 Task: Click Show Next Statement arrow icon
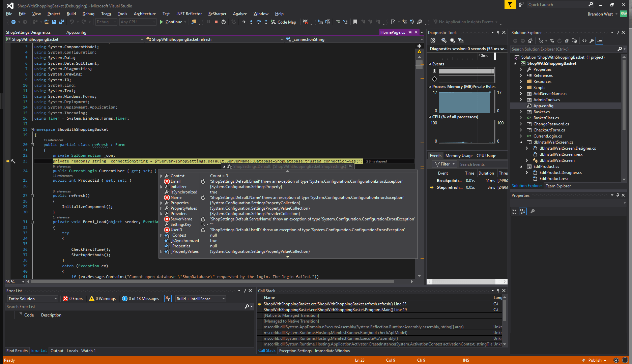243,22
